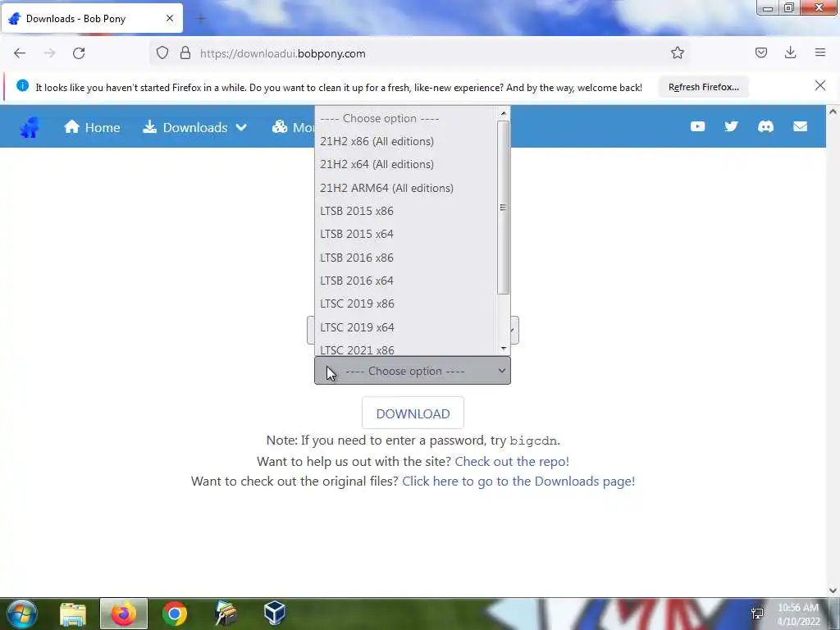Close the Downloads - Bob Pony tab
The height and width of the screenshot is (630, 840).
tap(169, 18)
